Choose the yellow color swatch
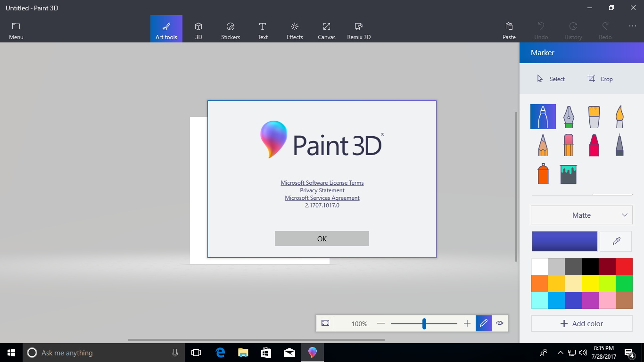Screen dimensions: 644x362 pos(590,284)
